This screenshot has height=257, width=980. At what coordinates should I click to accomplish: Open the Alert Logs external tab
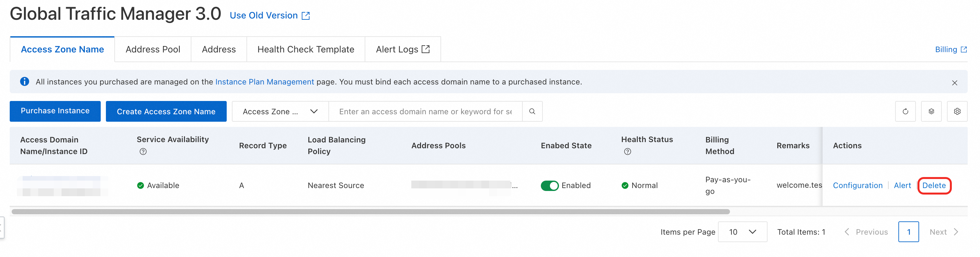(403, 50)
